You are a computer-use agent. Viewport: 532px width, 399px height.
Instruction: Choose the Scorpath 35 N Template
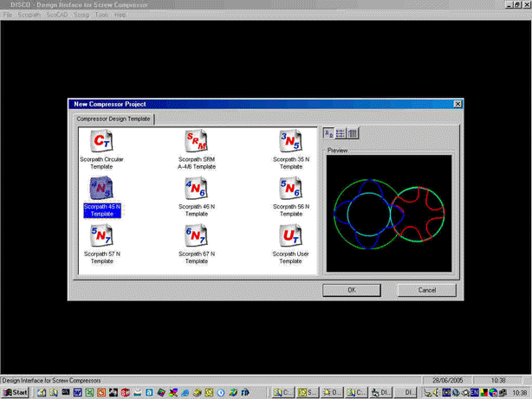[x=291, y=150]
